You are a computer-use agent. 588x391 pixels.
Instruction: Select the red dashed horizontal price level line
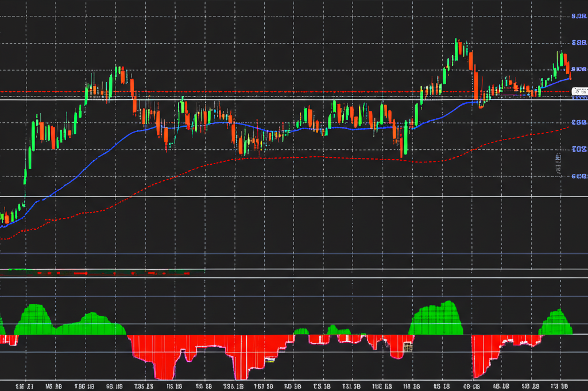[287, 91]
